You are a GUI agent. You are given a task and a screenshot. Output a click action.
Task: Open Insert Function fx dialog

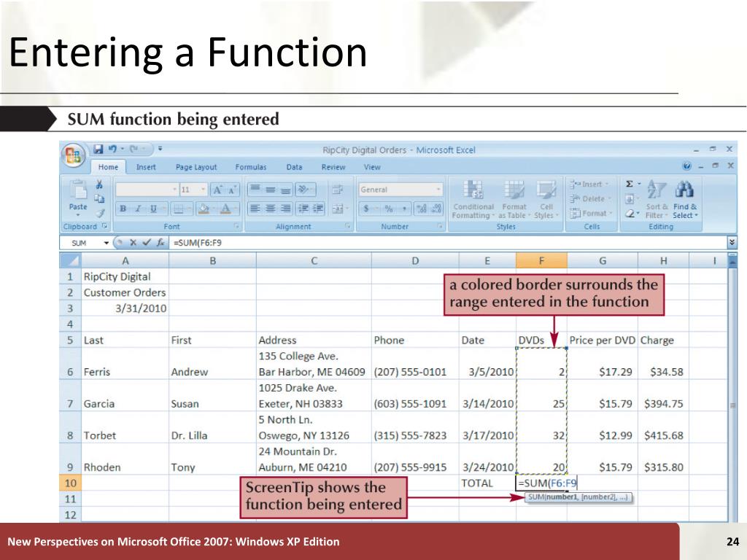pos(161,242)
